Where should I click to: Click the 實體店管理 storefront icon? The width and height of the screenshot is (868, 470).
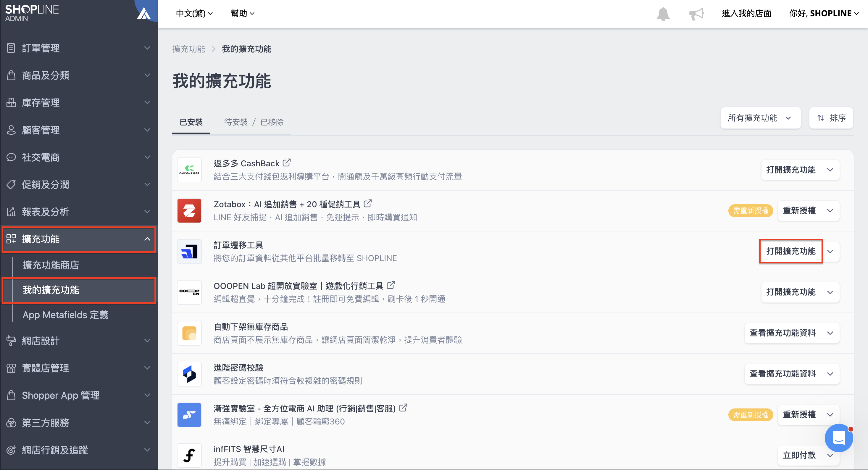point(11,368)
